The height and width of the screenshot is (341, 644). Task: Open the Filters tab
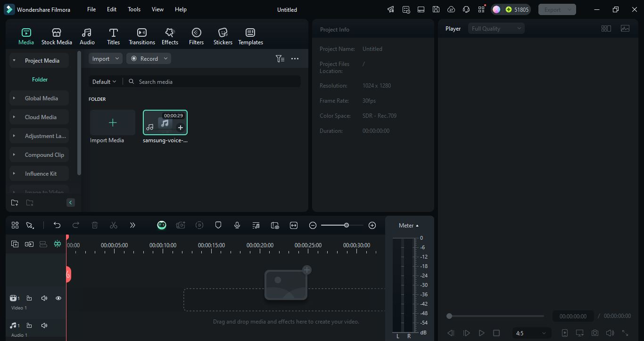[196, 36]
